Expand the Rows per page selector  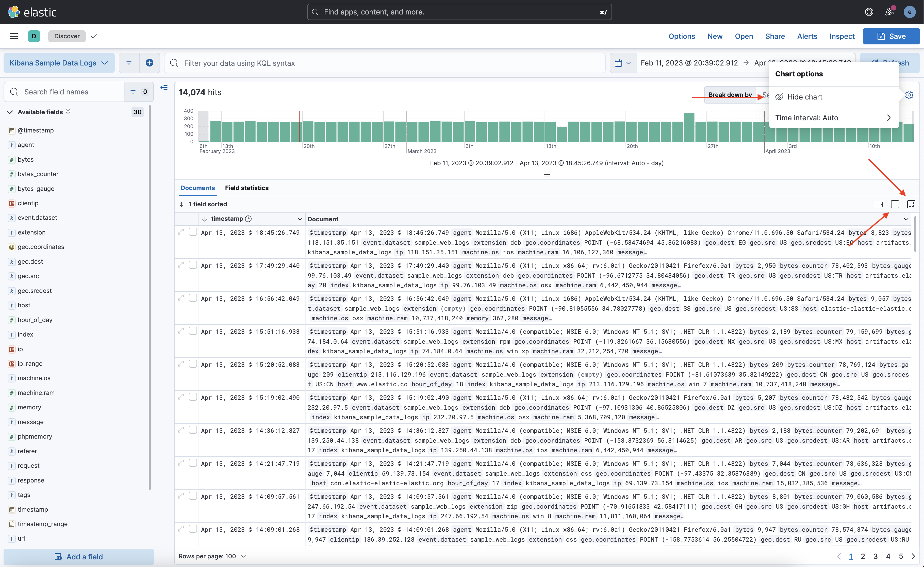[x=212, y=556]
